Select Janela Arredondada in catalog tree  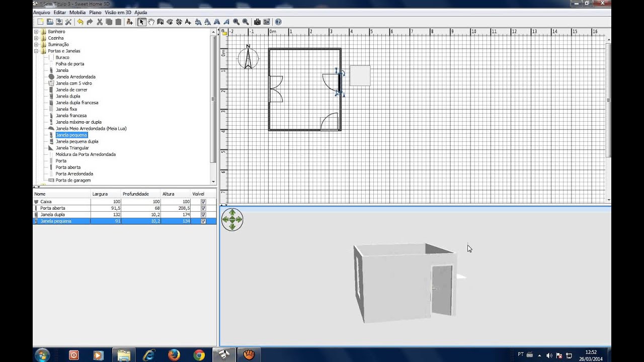75,77
